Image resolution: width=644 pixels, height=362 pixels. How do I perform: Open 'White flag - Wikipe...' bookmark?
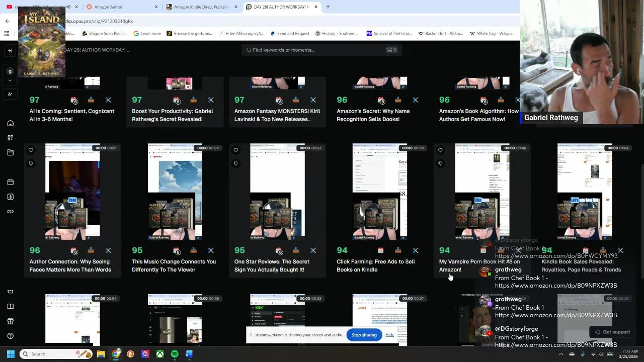click(492, 34)
